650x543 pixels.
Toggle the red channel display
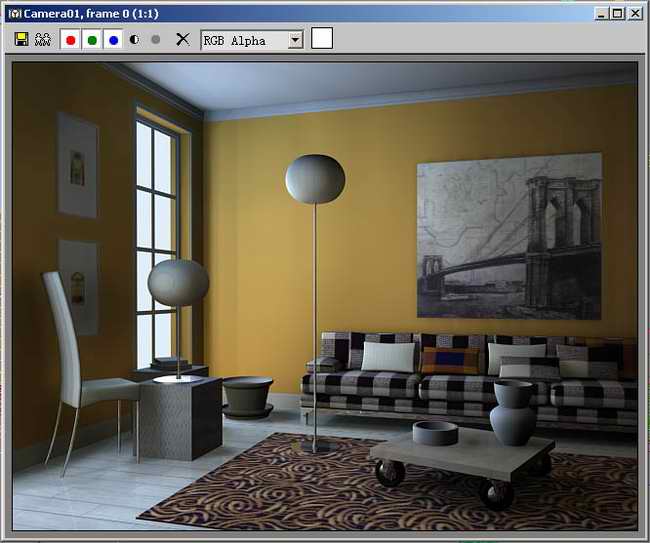click(x=70, y=40)
